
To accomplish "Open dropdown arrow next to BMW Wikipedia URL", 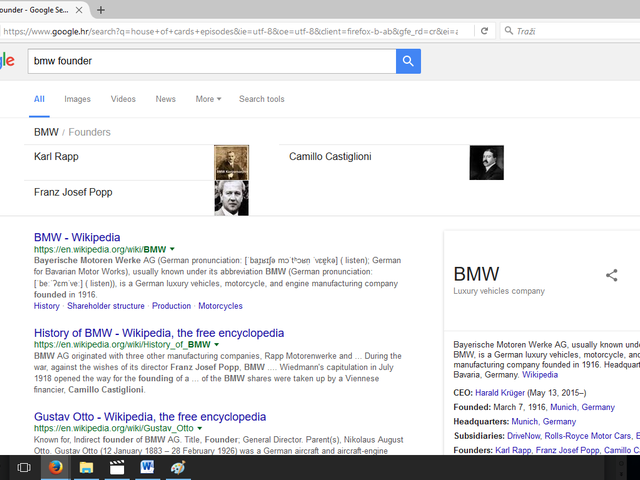I will point(172,249).
